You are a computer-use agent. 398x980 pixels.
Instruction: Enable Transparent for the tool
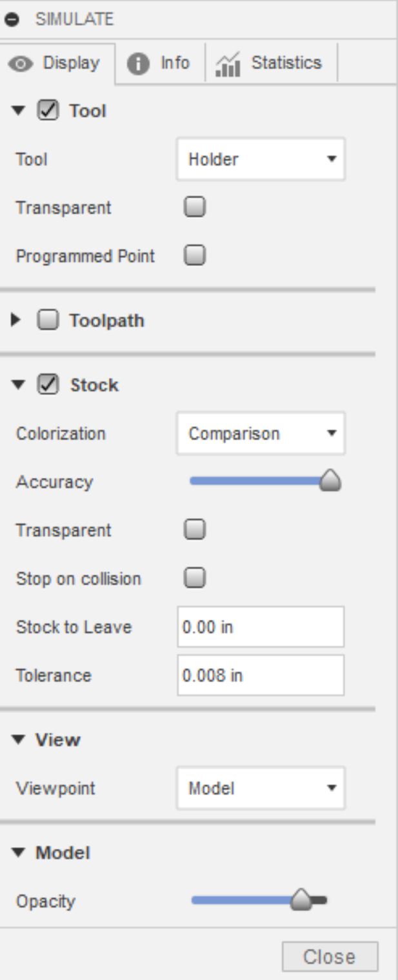point(195,208)
